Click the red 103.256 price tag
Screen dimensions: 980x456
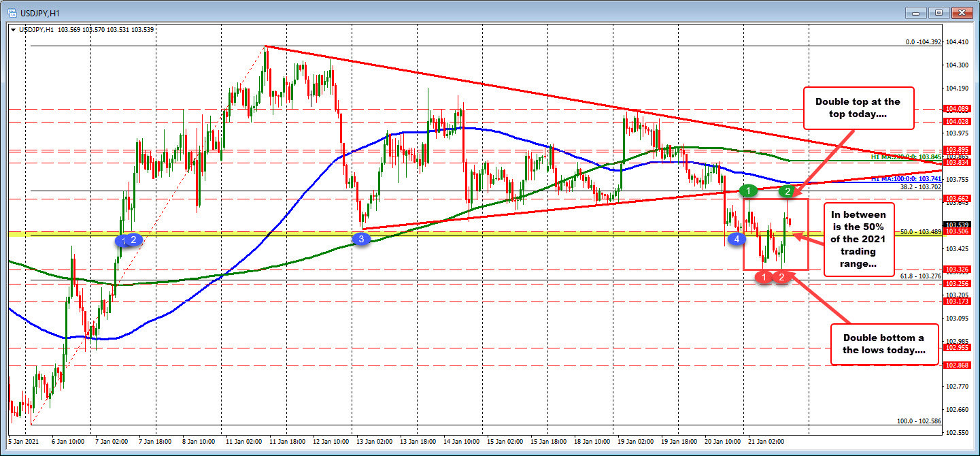(958, 283)
